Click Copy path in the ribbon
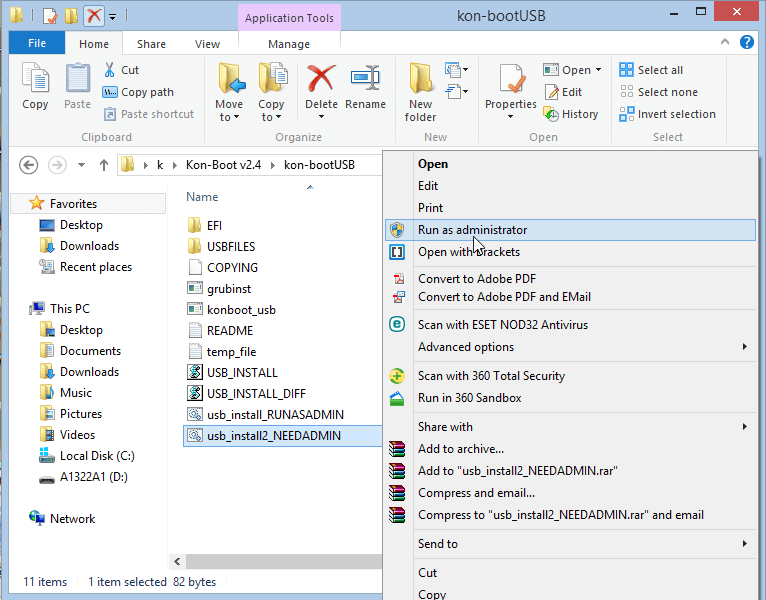This screenshot has width=766, height=600. coord(138,92)
